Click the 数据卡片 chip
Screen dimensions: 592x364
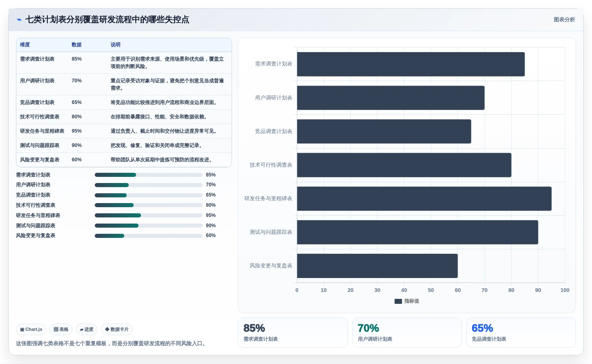[117, 329]
